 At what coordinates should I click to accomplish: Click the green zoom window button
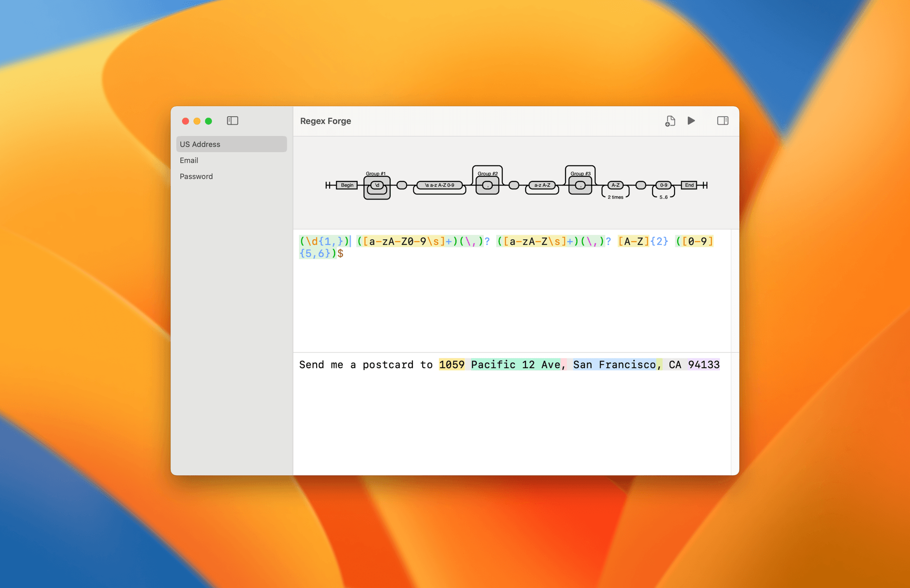coord(209,121)
